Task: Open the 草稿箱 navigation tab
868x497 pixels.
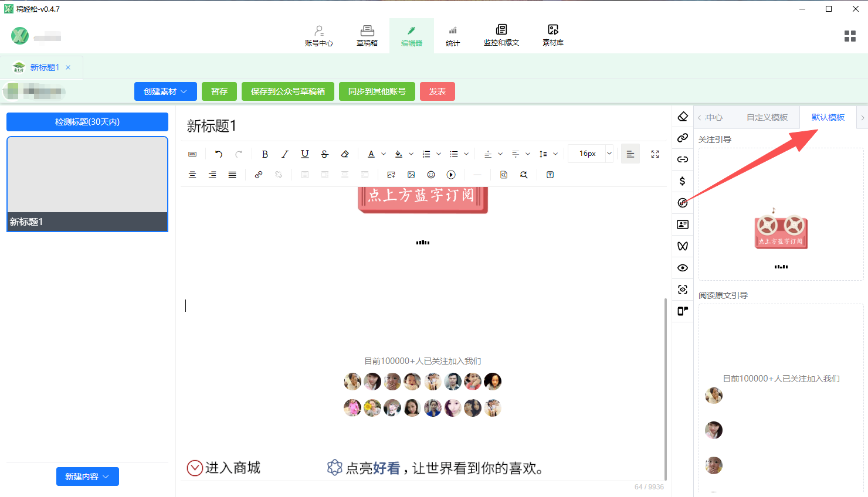Action: click(367, 35)
